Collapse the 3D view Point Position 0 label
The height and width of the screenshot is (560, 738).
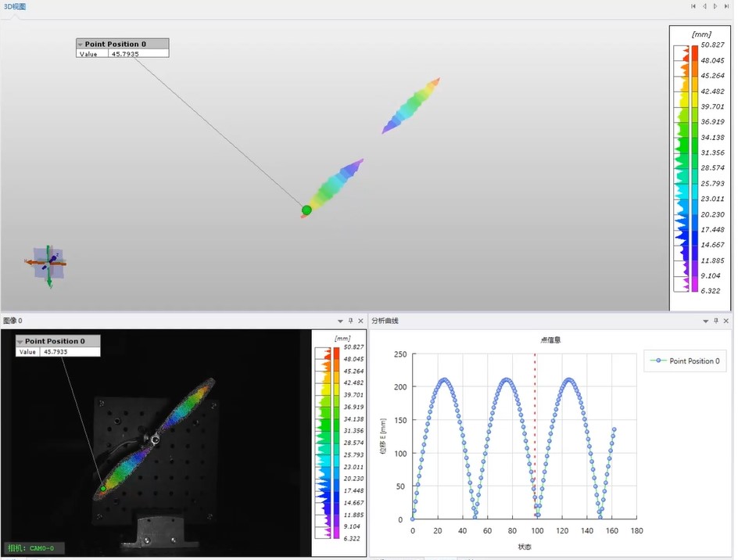[81, 45]
